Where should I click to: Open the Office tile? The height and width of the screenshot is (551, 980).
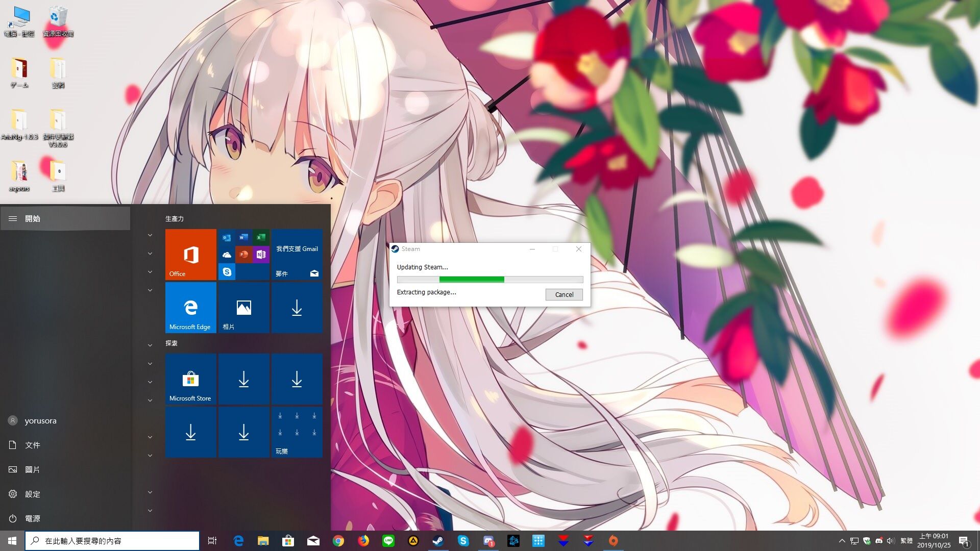(x=190, y=254)
